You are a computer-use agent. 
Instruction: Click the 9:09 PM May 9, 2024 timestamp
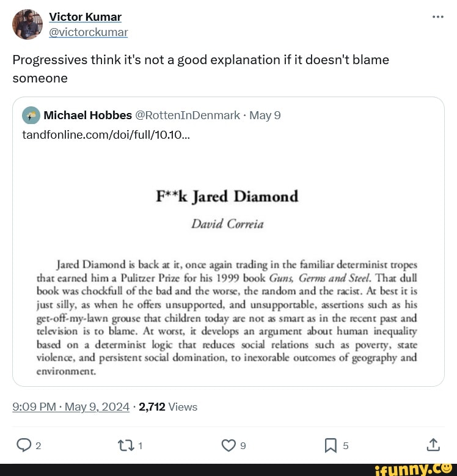(x=71, y=407)
